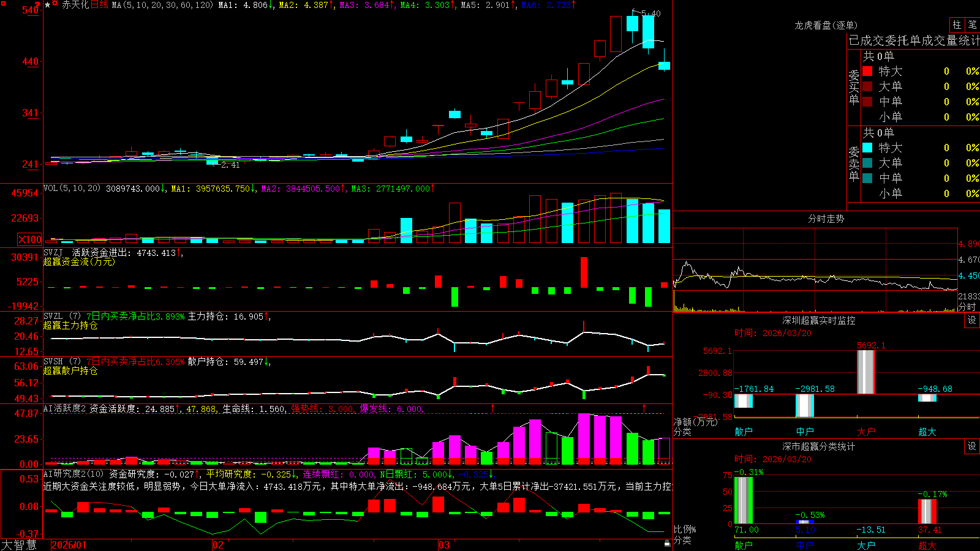The image size is (980, 551).
Task: Click the 深市超赢分类统计 panel title
Action: [818, 446]
